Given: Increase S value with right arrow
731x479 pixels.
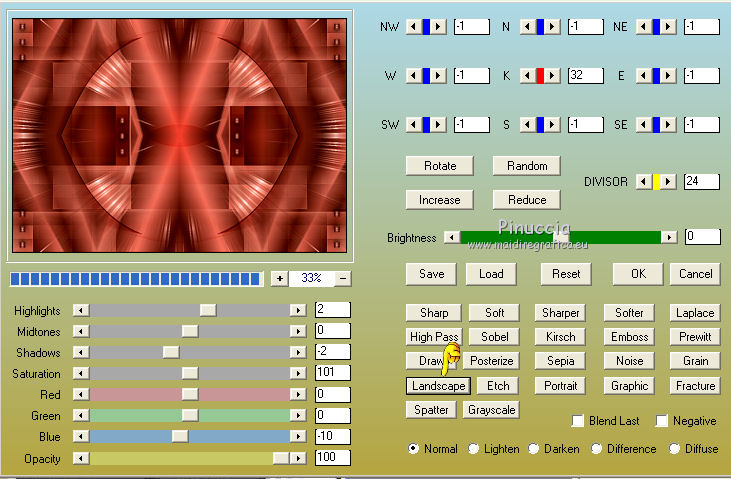Looking at the screenshot, I should click(x=552, y=125).
